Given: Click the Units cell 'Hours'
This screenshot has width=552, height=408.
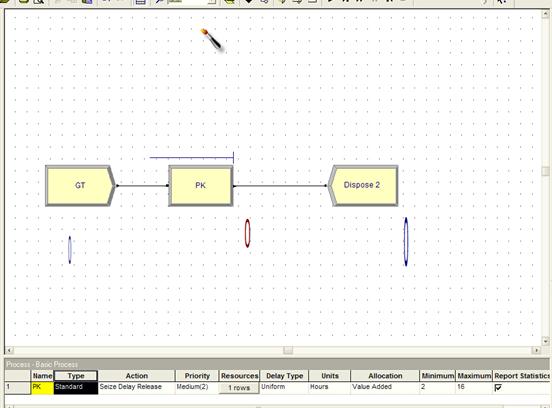Looking at the screenshot, I should click(x=330, y=387).
